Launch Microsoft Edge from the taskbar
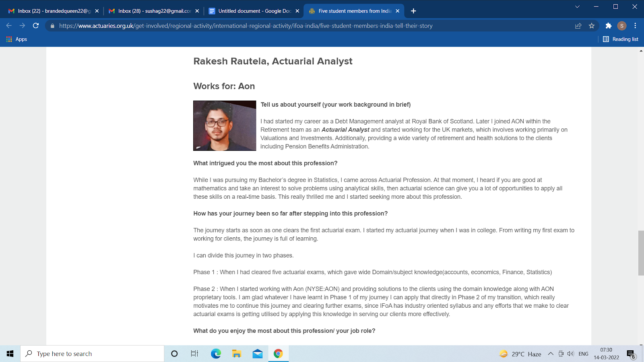 click(216, 354)
